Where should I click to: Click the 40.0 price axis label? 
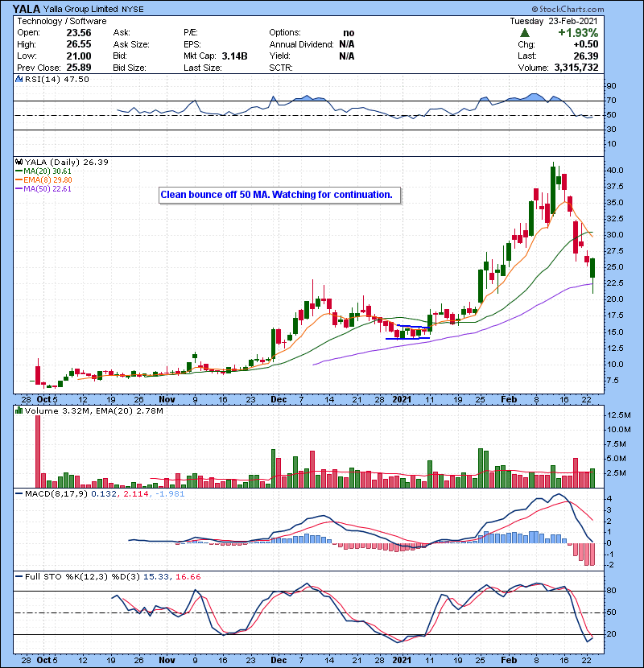click(x=614, y=171)
